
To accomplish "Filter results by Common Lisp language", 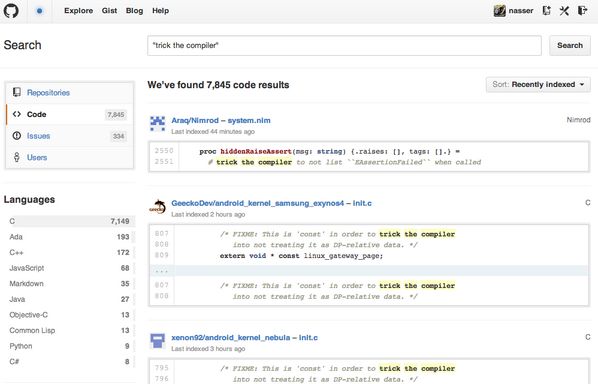I will (69, 330).
